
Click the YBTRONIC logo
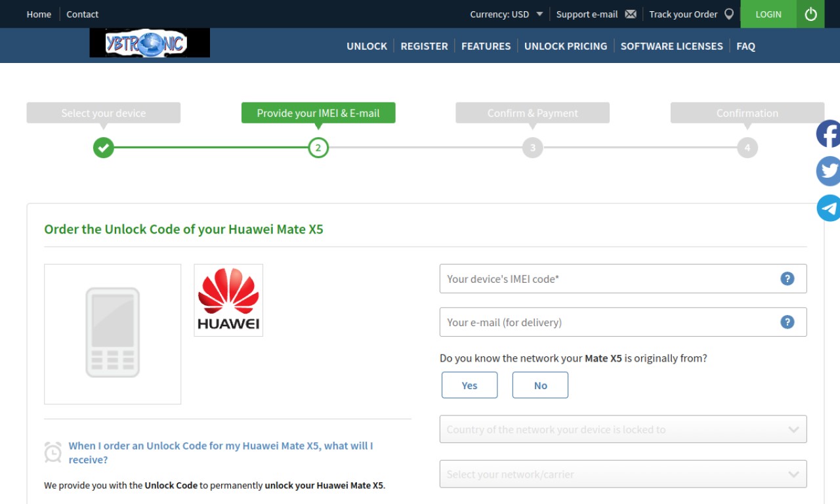pyautogui.click(x=150, y=43)
